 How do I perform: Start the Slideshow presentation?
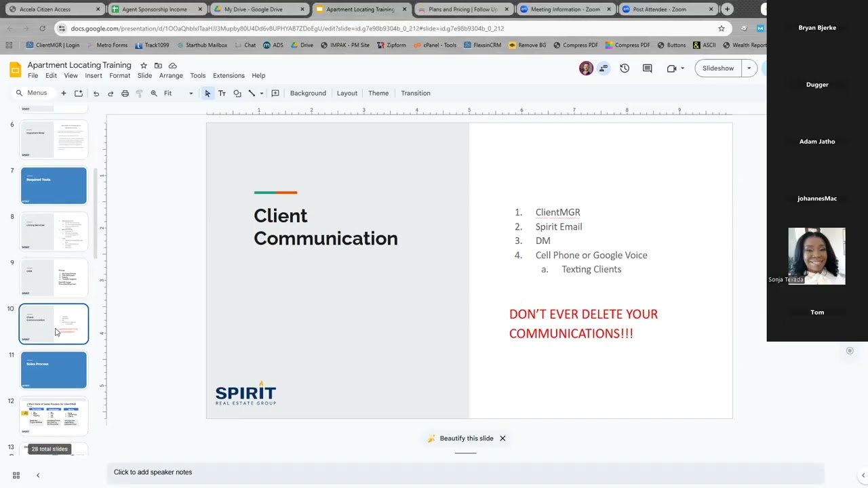tap(718, 68)
